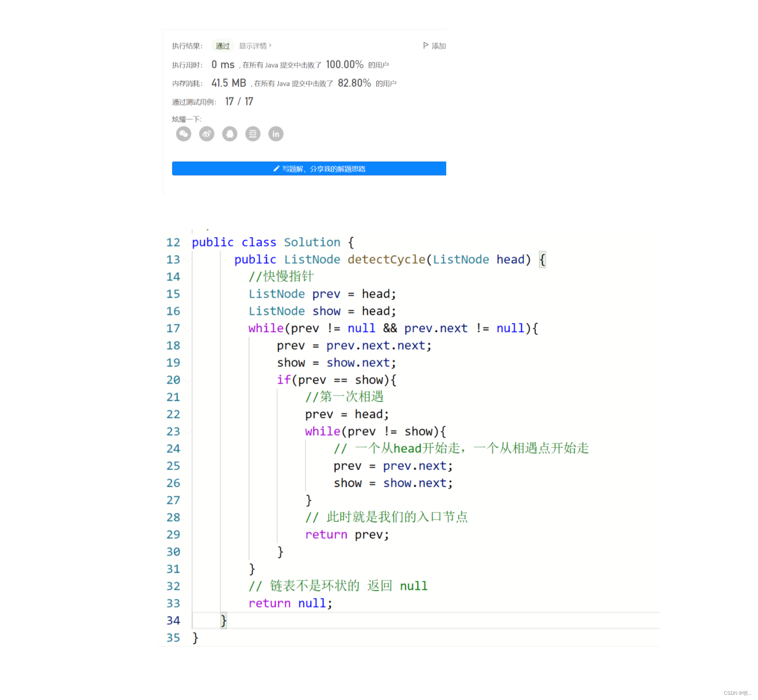Click the 17 / 17 test cases value
Screen dimensions: 758x700
point(239,102)
